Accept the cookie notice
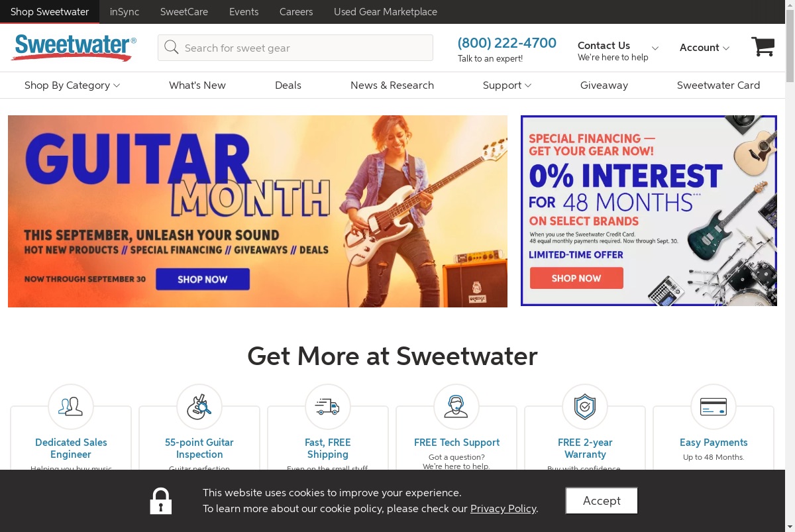The height and width of the screenshot is (532, 795). 602,501
